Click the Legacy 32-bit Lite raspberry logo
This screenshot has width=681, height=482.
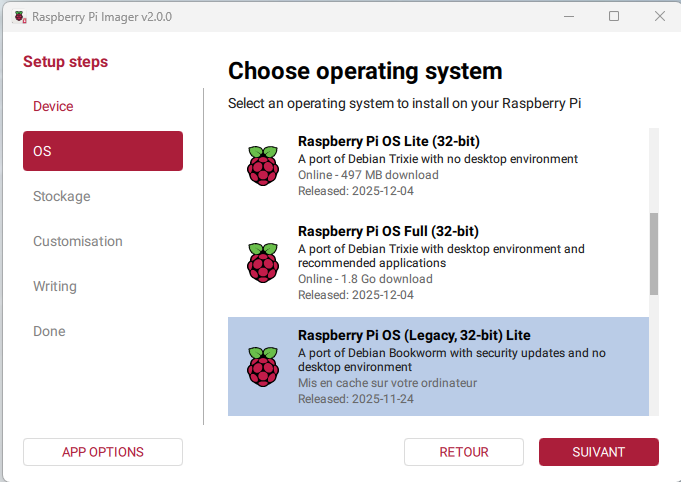(262, 366)
